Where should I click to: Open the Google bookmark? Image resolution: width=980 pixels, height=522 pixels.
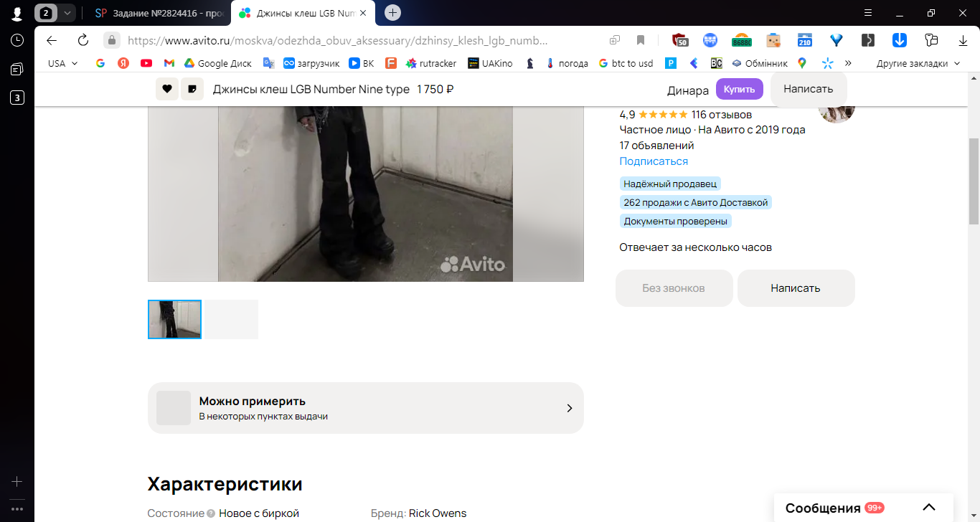100,63
